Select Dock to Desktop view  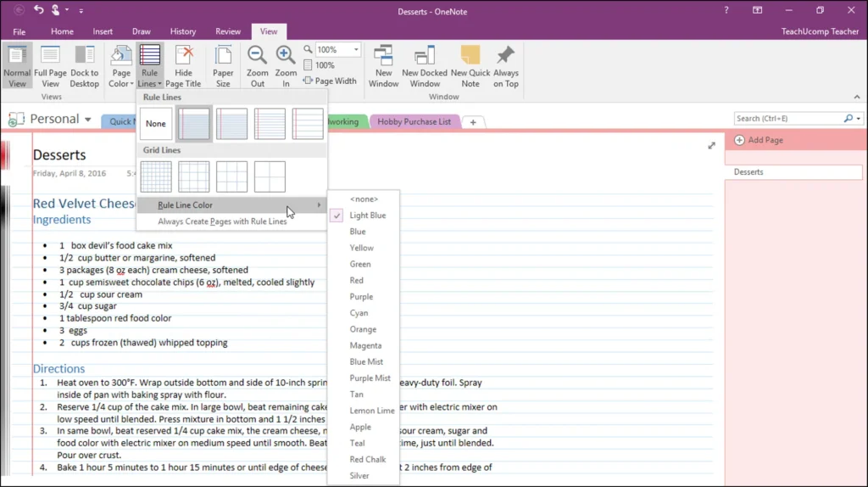tap(84, 66)
